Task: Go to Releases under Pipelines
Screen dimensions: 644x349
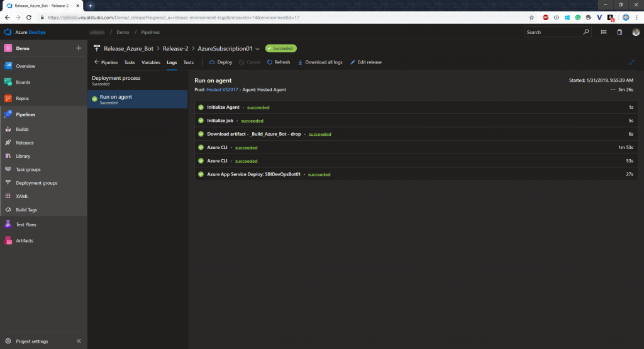Action: click(x=25, y=143)
